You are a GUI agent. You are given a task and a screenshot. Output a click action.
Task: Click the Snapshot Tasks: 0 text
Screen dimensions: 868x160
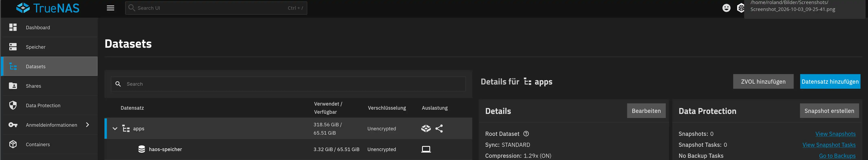pyautogui.click(x=703, y=145)
